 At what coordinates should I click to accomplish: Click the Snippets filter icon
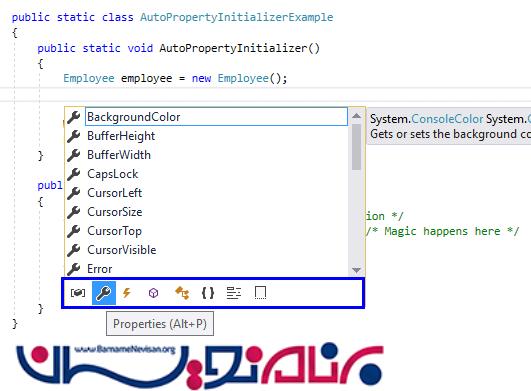click(x=260, y=292)
